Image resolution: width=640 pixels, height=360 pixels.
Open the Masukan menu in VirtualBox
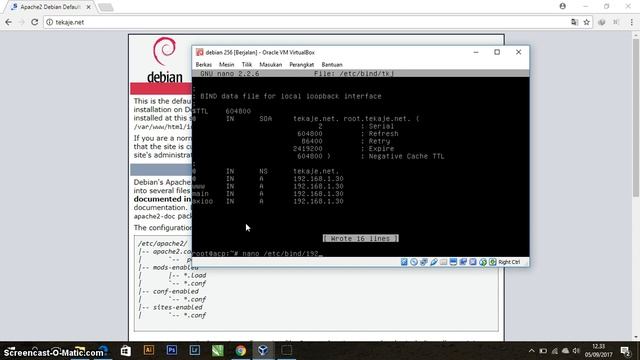270,64
